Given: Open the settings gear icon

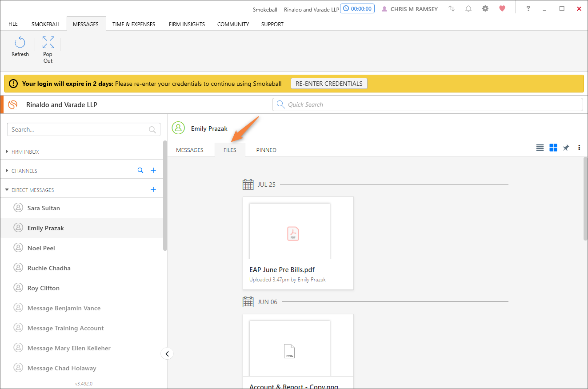Looking at the screenshot, I should pos(485,9).
